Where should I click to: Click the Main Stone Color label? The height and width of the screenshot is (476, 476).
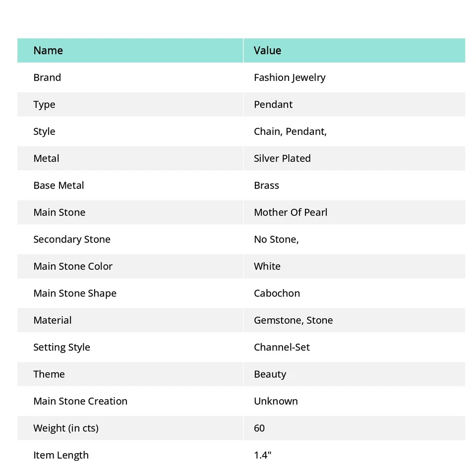(73, 266)
